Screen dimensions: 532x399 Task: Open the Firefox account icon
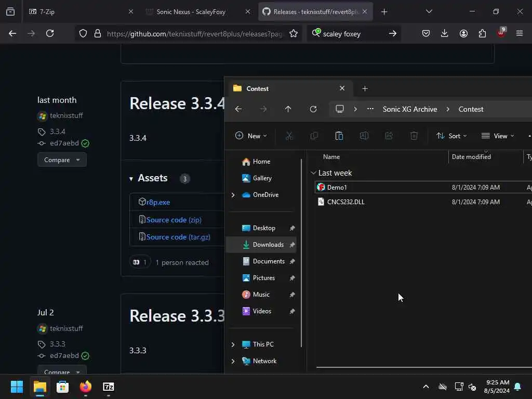pyautogui.click(x=463, y=33)
